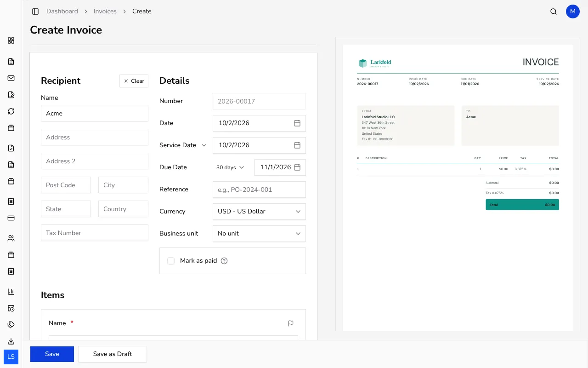Screen dimensions: 588x368
Task: Open search with the magnifier icon
Action: (554, 11)
